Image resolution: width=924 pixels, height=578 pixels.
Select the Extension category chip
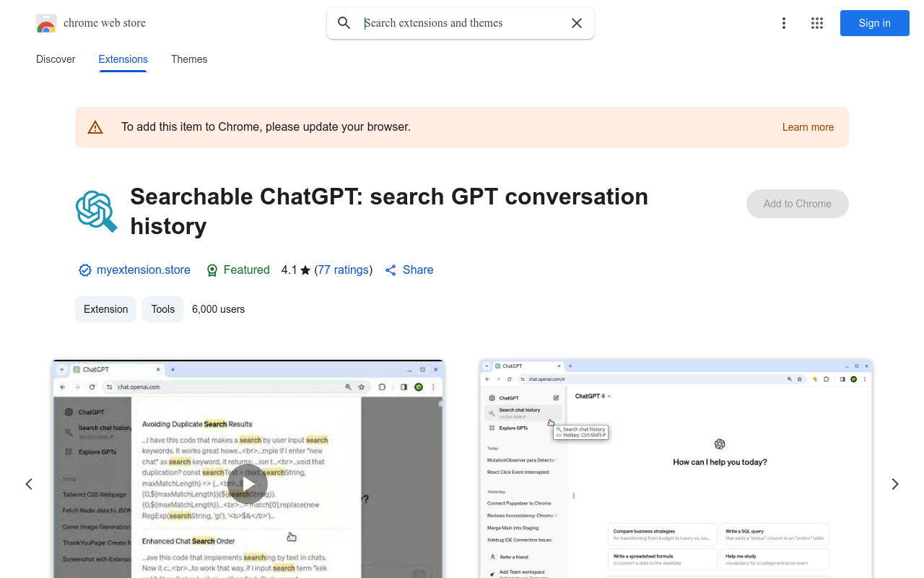click(x=105, y=309)
